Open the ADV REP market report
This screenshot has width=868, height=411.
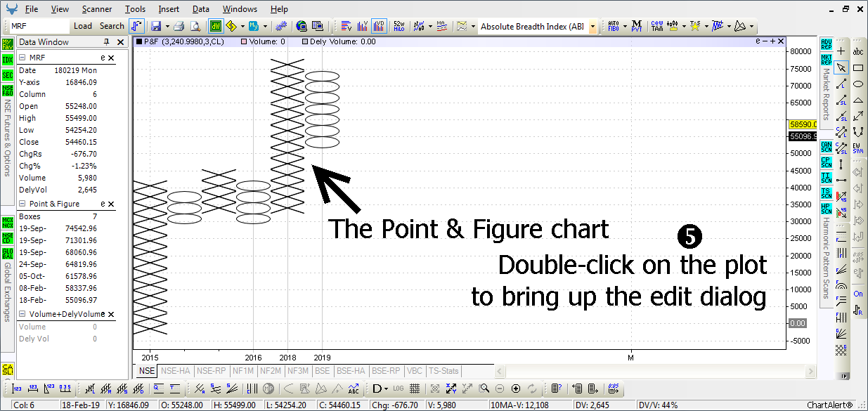827,44
